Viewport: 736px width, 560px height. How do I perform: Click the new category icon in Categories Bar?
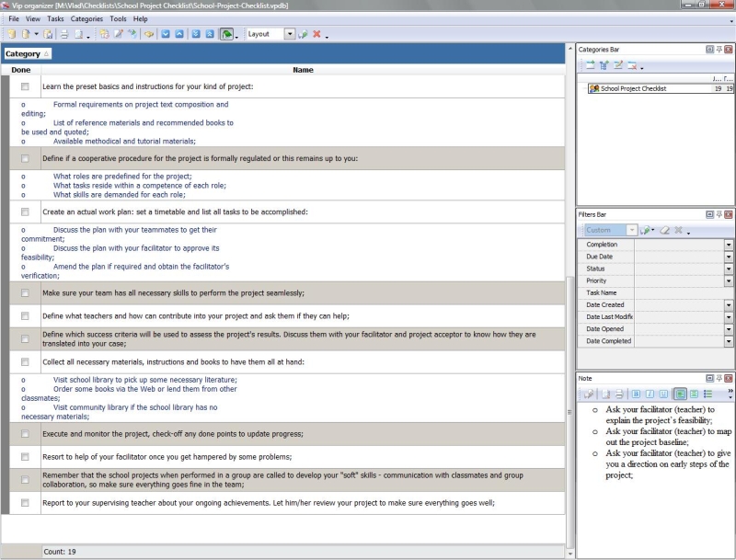589,65
